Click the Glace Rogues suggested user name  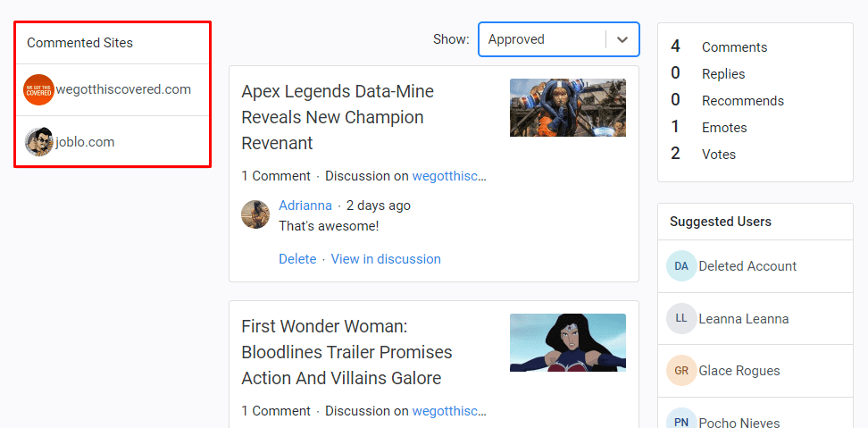739,371
